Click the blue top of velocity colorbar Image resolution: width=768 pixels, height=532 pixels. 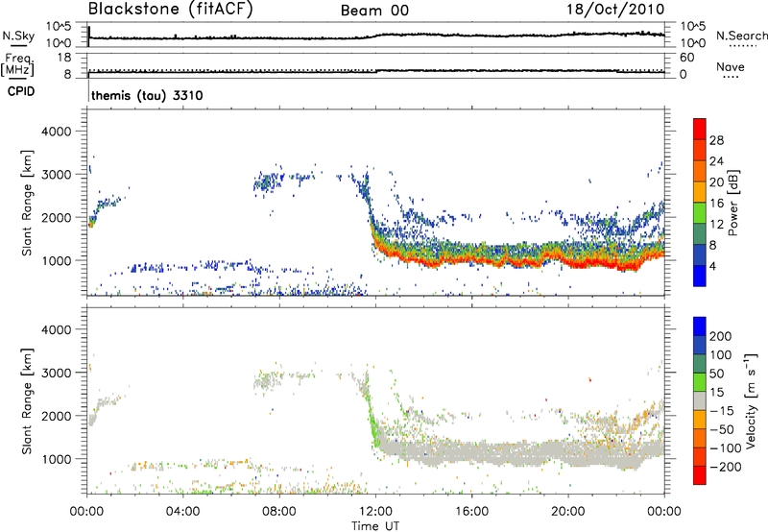point(700,326)
